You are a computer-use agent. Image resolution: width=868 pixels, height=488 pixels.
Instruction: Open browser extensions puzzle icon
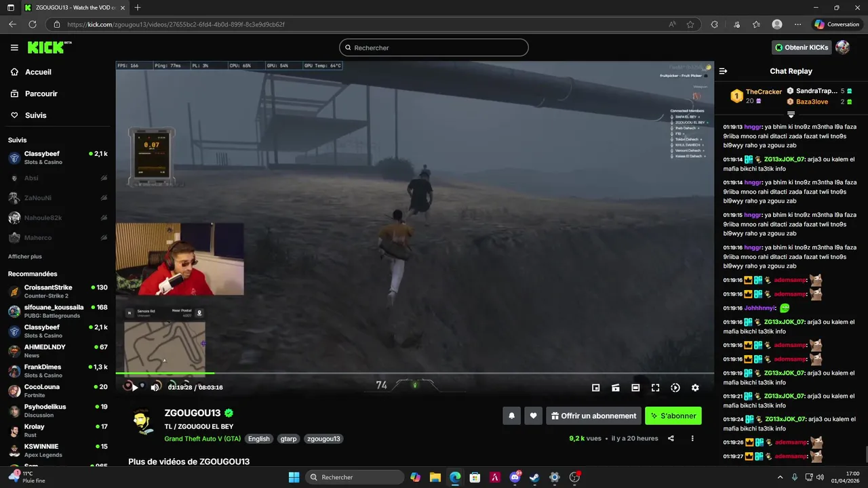[x=714, y=24]
